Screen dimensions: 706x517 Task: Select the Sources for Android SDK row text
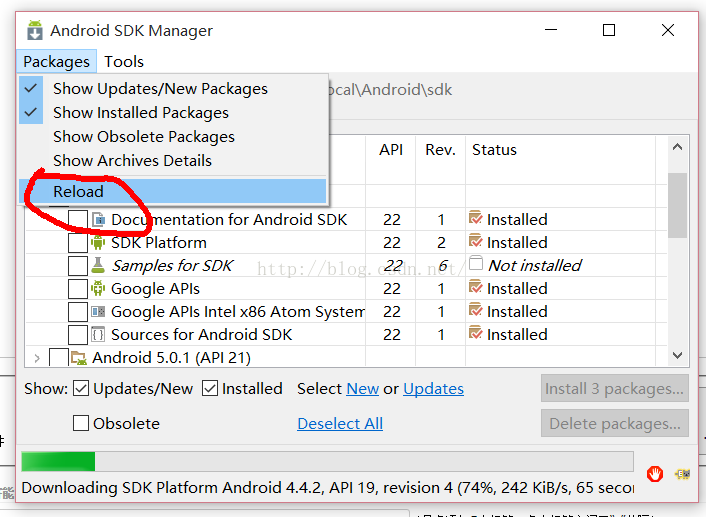[201, 335]
